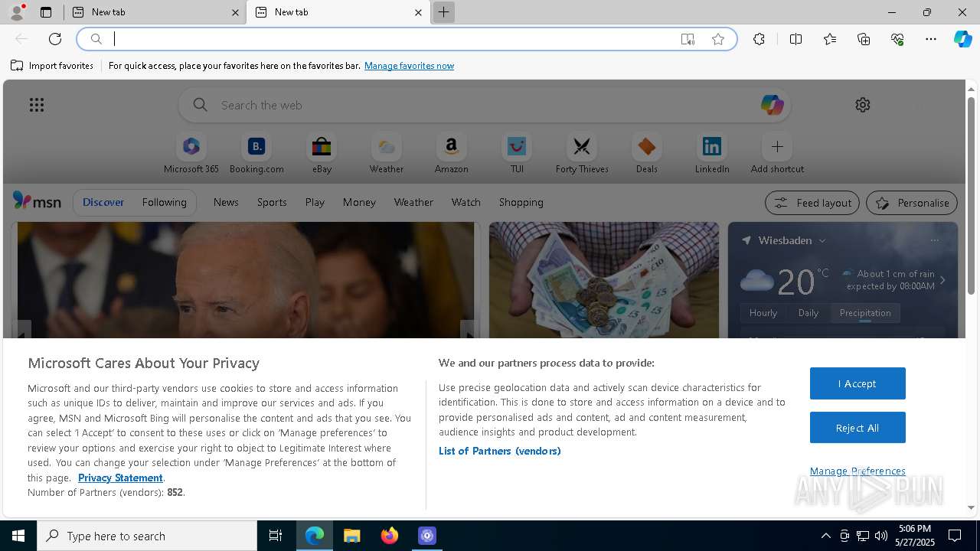Open the Manage Preferences link

857,471
